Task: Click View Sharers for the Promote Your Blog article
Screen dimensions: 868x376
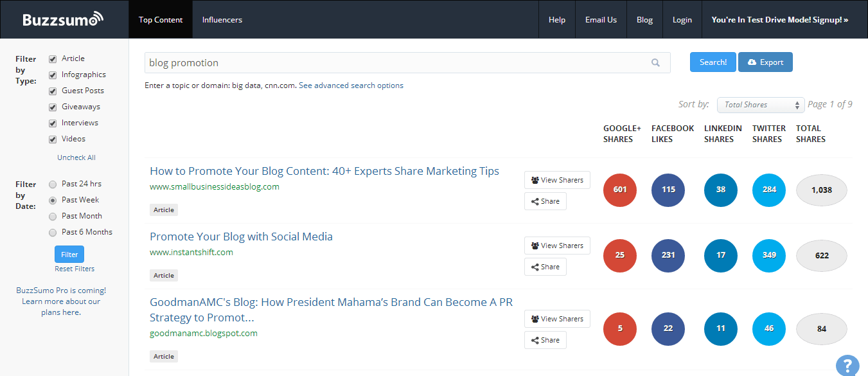Action: click(x=556, y=245)
